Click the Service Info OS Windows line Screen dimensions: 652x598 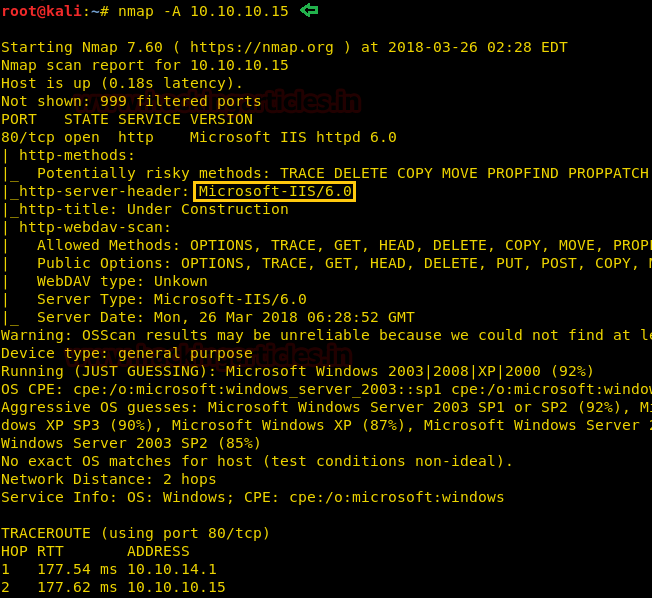pos(252,497)
